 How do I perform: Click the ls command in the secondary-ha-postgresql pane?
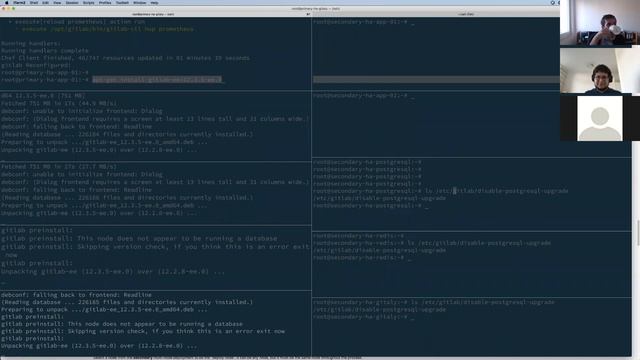point(496,191)
